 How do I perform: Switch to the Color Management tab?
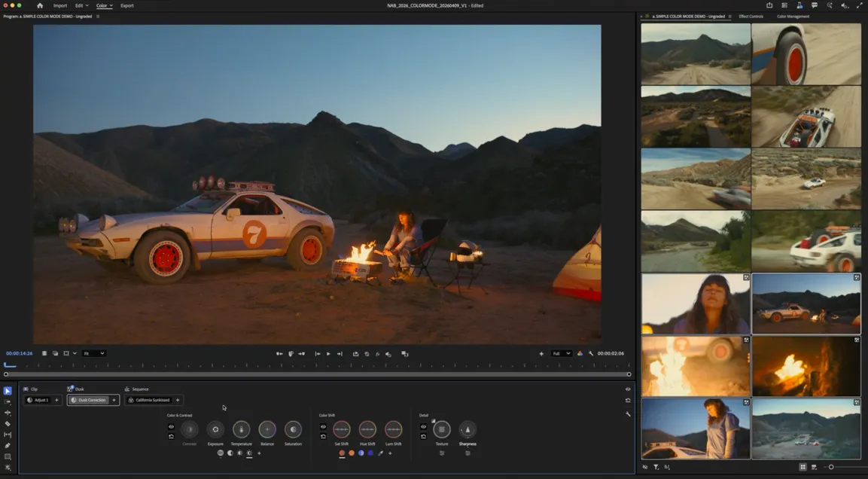point(793,16)
